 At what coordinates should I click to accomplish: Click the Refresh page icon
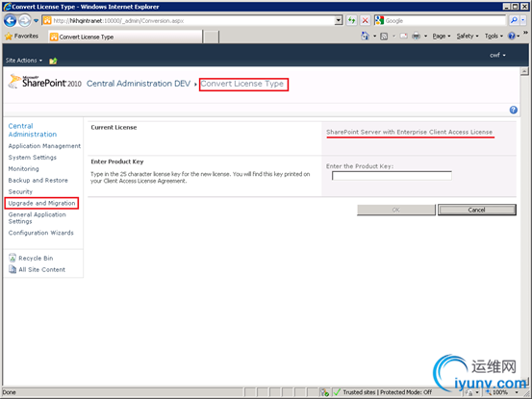[x=352, y=21]
